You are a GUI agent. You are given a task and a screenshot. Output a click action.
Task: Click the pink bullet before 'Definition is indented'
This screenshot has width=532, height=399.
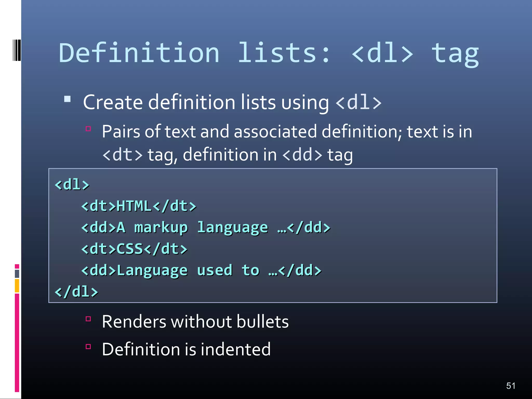tap(88, 347)
